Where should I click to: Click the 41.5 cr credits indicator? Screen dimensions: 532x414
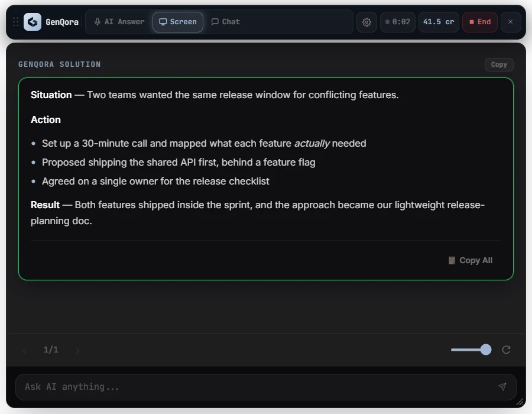[439, 22]
